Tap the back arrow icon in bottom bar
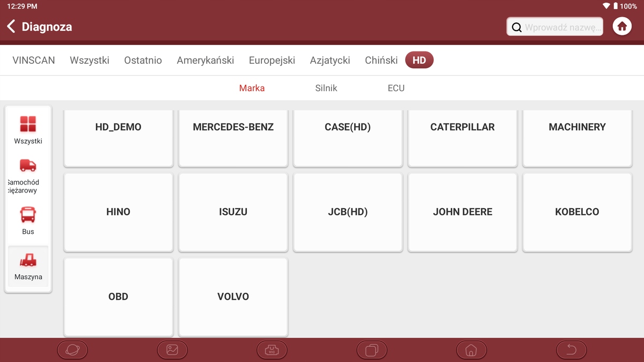The height and width of the screenshot is (362, 644). (x=572, y=350)
